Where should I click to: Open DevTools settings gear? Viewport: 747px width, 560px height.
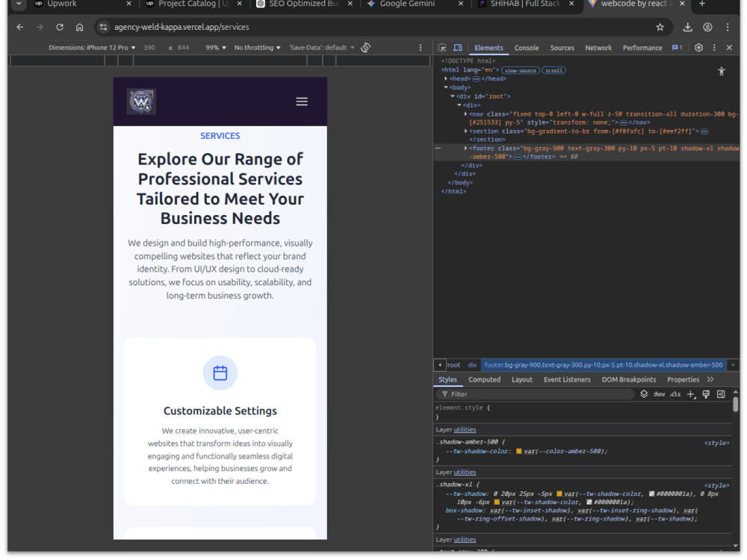(x=698, y=48)
